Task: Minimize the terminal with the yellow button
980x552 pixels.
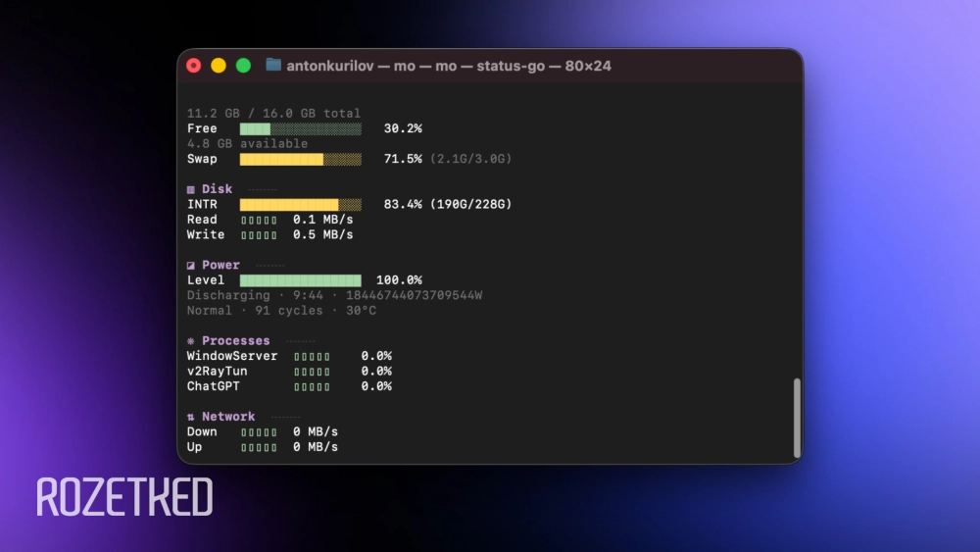Action: click(x=219, y=66)
